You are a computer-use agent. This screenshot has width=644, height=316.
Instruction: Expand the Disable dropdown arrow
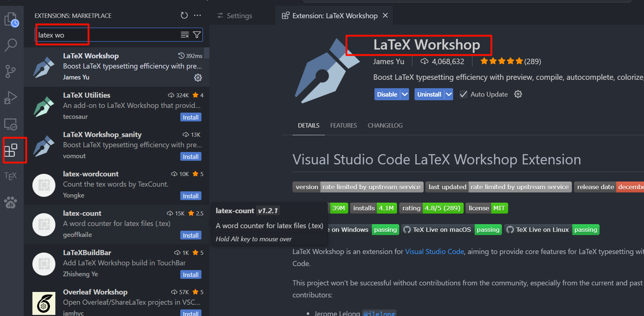point(404,94)
